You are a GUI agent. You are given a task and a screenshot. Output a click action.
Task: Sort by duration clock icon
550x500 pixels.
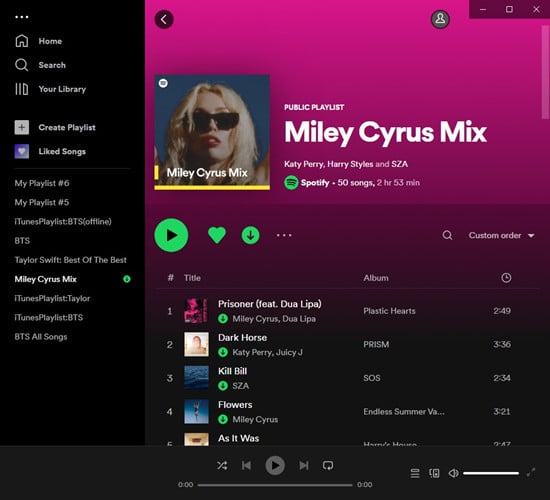506,278
